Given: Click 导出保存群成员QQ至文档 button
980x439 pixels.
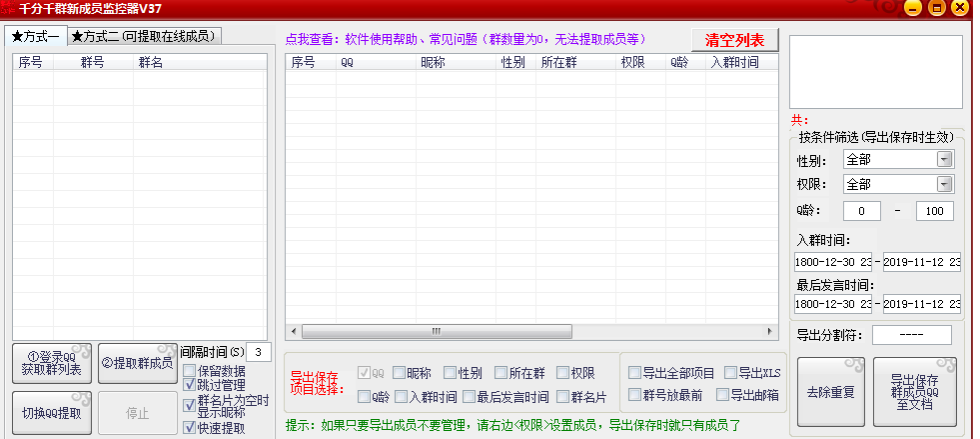Looking at the screenshot, I should point(915,392).
